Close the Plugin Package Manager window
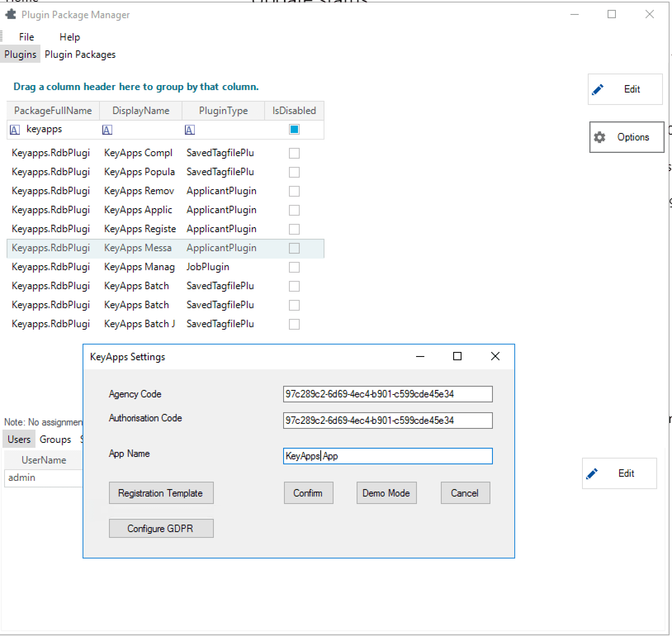This screenshot has width=672, height=637. (649, 14)
